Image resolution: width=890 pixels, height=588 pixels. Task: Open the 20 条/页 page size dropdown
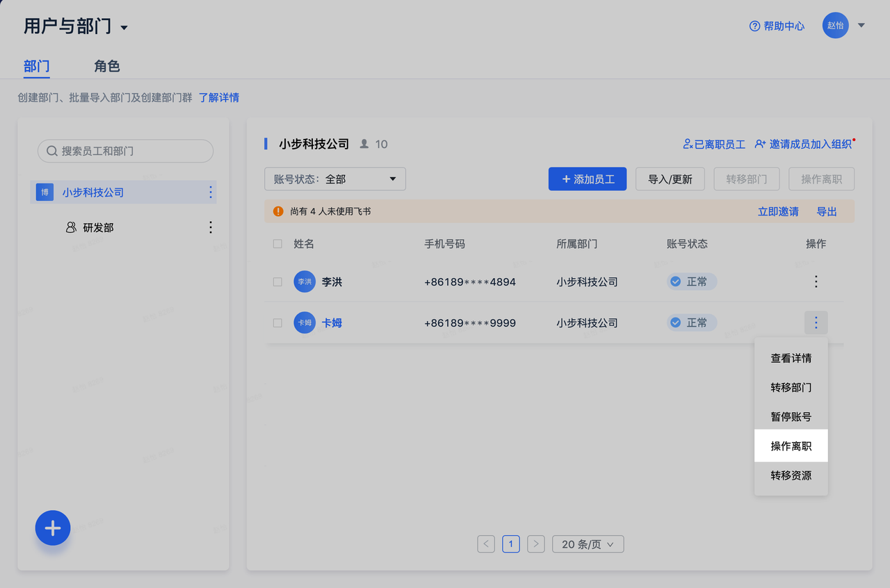pos(588,544)
